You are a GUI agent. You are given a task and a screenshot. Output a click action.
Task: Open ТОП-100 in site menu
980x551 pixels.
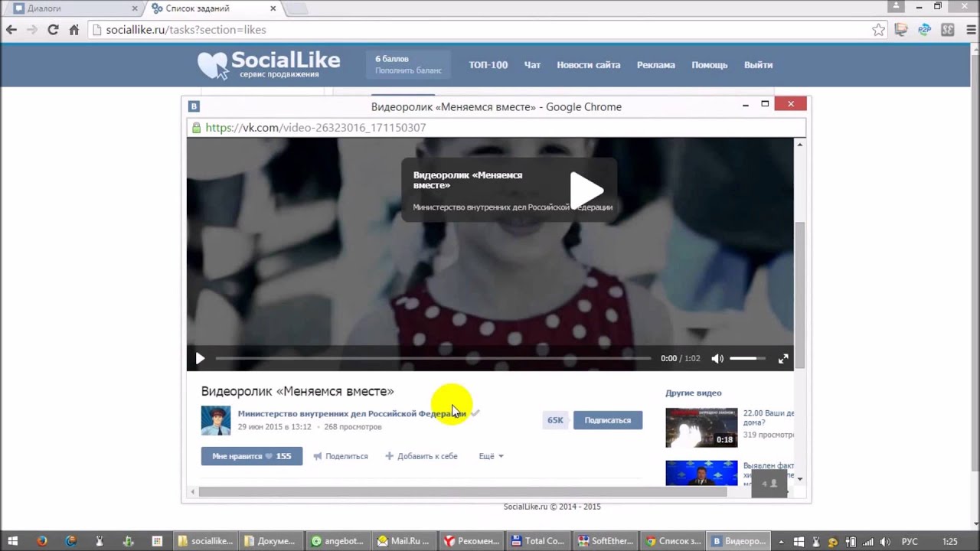pos(488,65)
